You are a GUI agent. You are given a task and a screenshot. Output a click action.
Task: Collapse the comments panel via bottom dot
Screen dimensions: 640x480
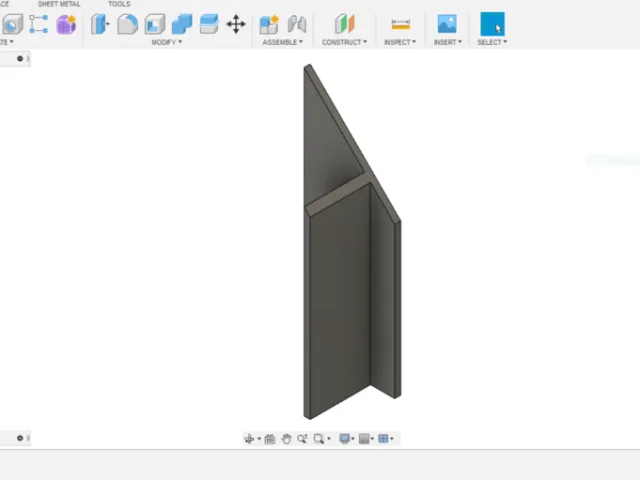(x=20, y=438)
